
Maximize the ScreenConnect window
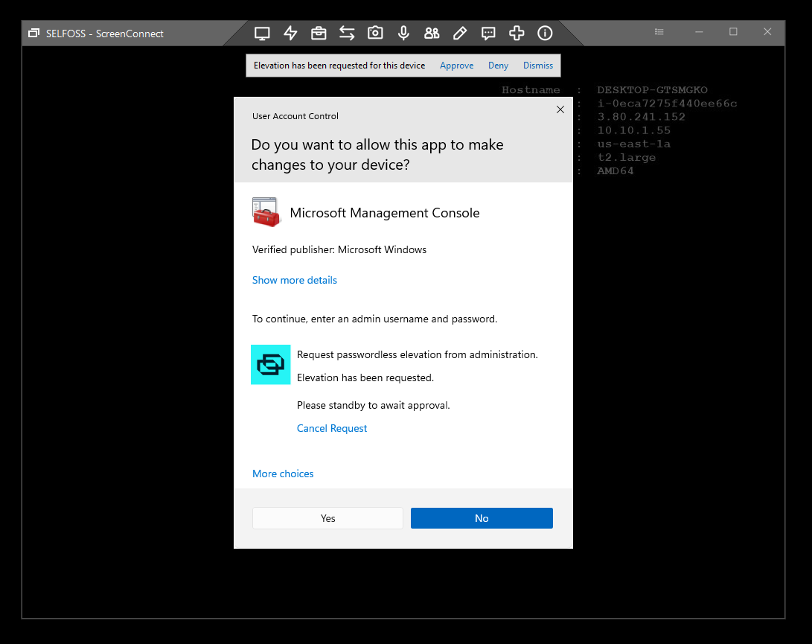click(x=733, y=32)
